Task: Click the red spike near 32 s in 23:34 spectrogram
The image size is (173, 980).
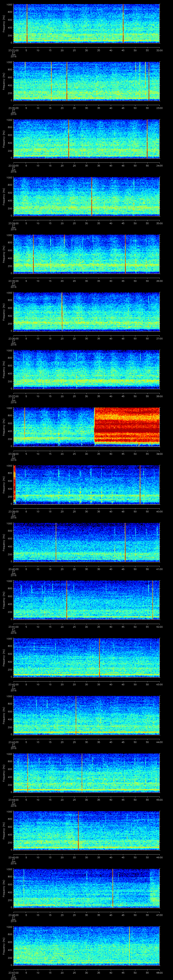Action: click(x=92, y=196)
